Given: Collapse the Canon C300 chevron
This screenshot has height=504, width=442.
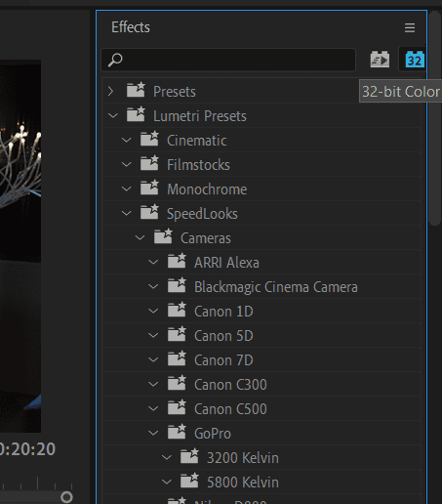Looking at the screenshot, I should coord(153,385).
